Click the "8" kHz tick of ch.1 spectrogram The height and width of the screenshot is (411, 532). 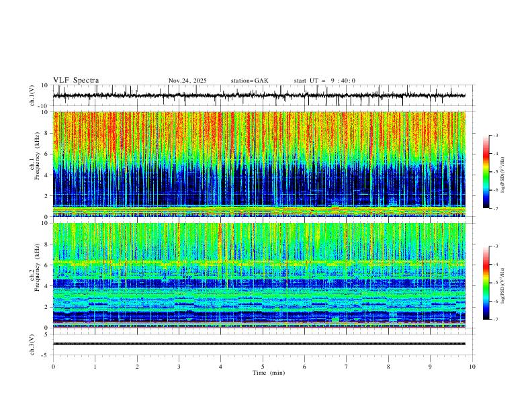(47, 133)
